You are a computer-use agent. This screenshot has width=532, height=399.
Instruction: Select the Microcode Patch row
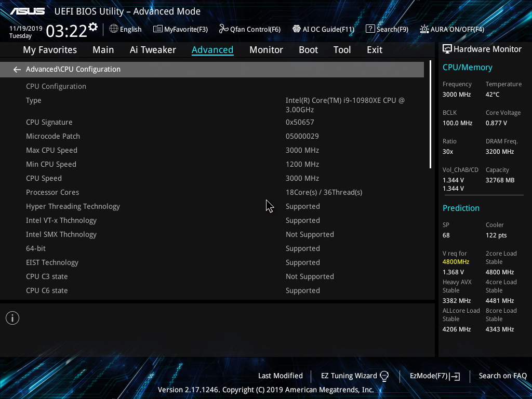point(212,136)
